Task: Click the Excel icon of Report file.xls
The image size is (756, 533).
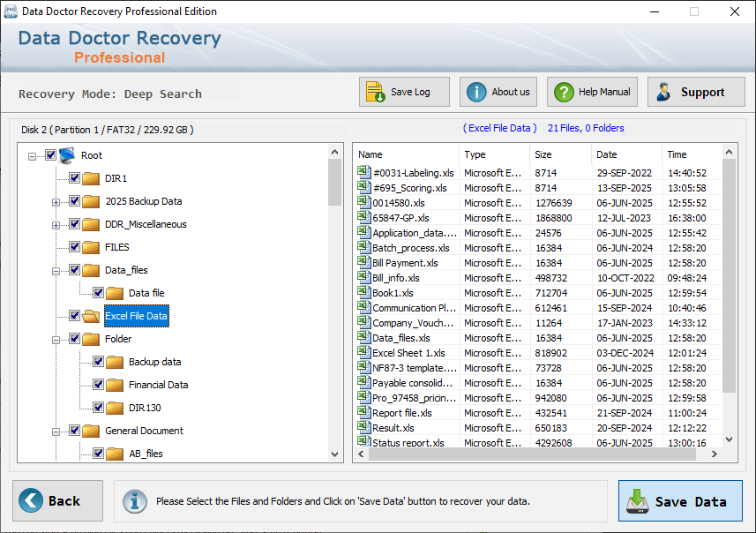Action: tap(363, 412)
